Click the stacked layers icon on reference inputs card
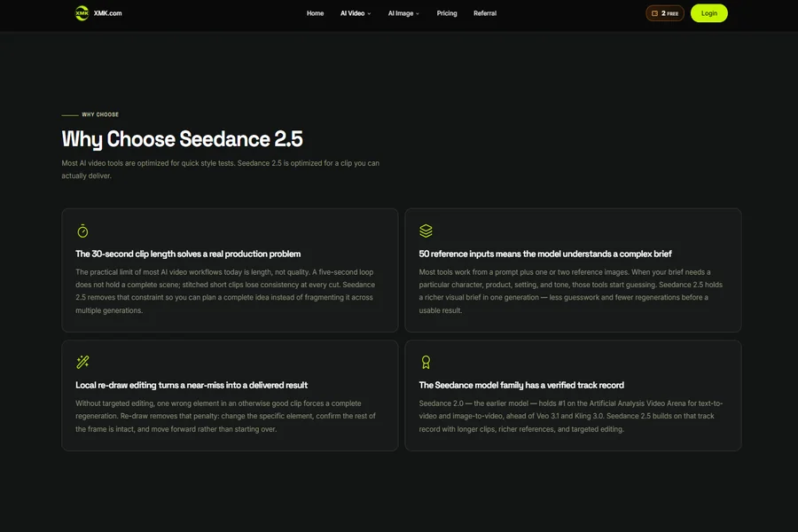The width and height of the screenshot is (798, 532). 426,231
